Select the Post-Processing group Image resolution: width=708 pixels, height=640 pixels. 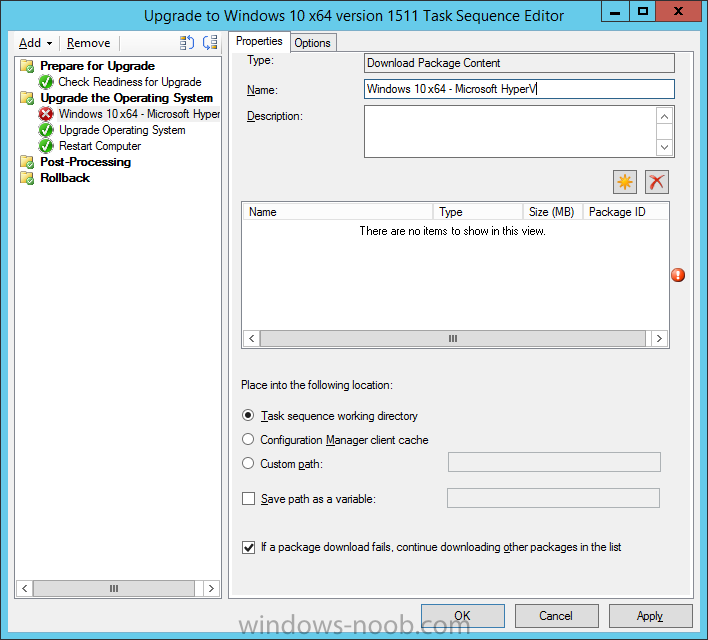point(86,162)
